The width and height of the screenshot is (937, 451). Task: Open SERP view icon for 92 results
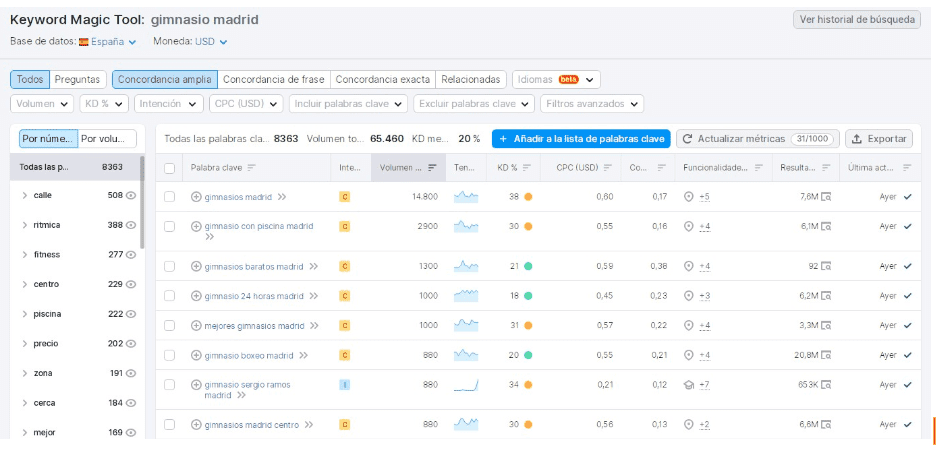(826, 266)
